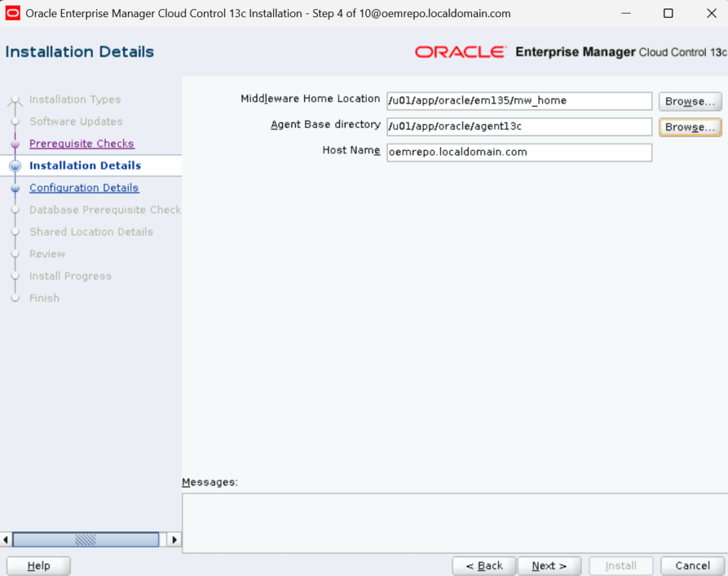The height and width of the screenshot is (576, 728).
Task: Click the sidebar scroll right arrow
Action: (175, 539)
